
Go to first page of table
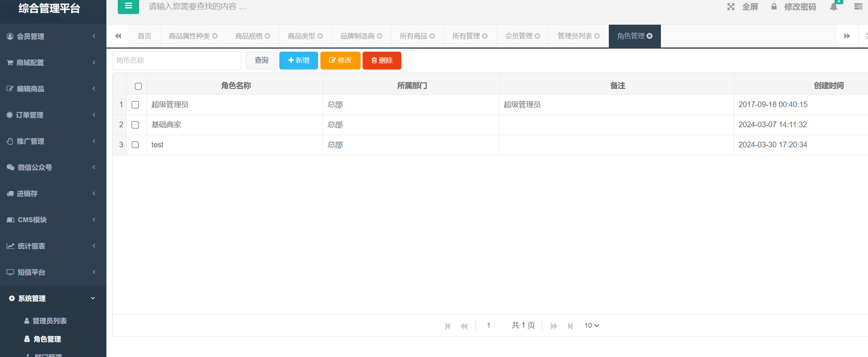pyautogui.click(x=448, y=326)
